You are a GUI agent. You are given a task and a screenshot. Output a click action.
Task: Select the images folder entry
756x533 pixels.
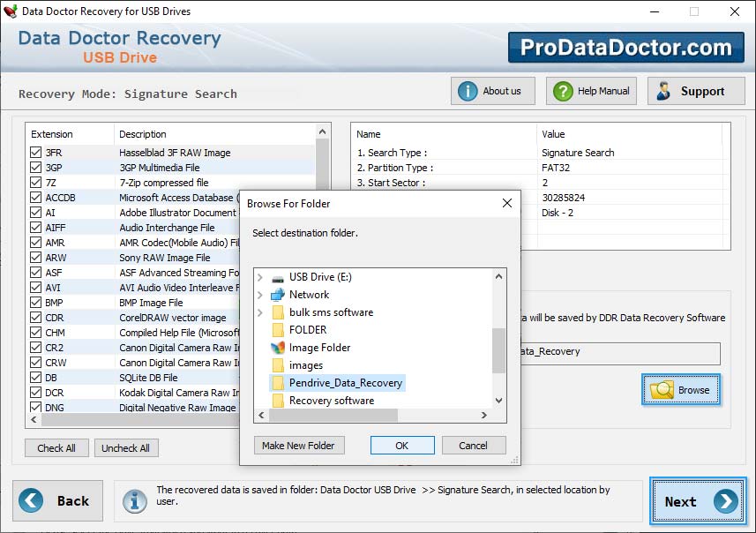coord(306,365)
